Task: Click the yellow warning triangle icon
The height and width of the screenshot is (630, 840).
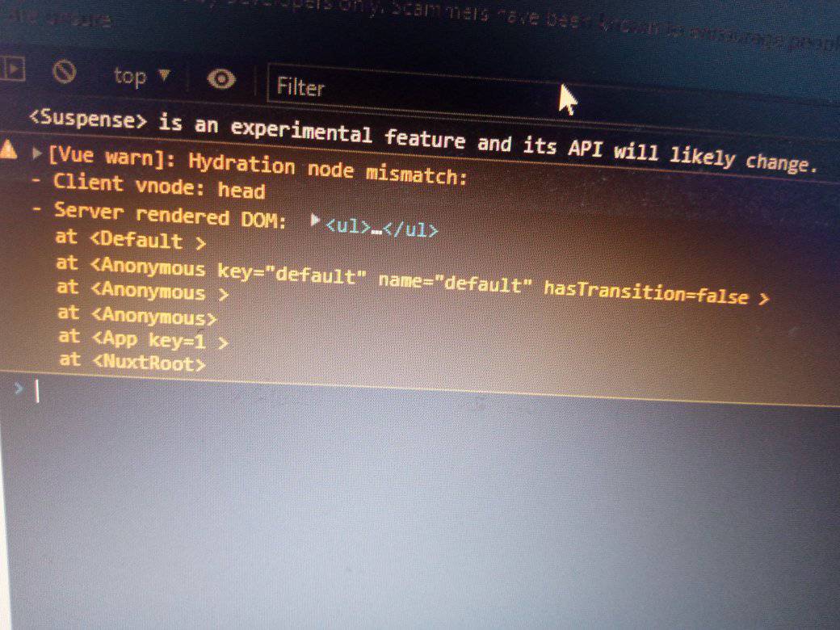Action: click(x=8, y=149)
